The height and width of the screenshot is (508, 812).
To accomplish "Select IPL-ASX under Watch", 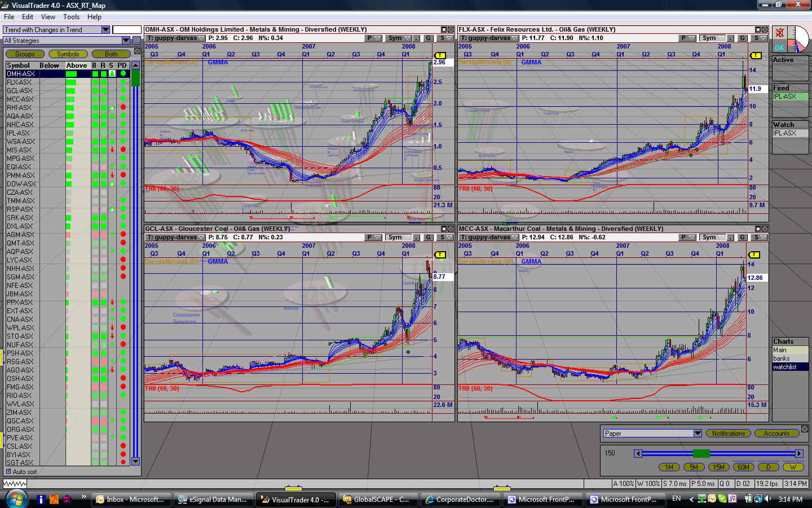I will click(x=789, y=133).
